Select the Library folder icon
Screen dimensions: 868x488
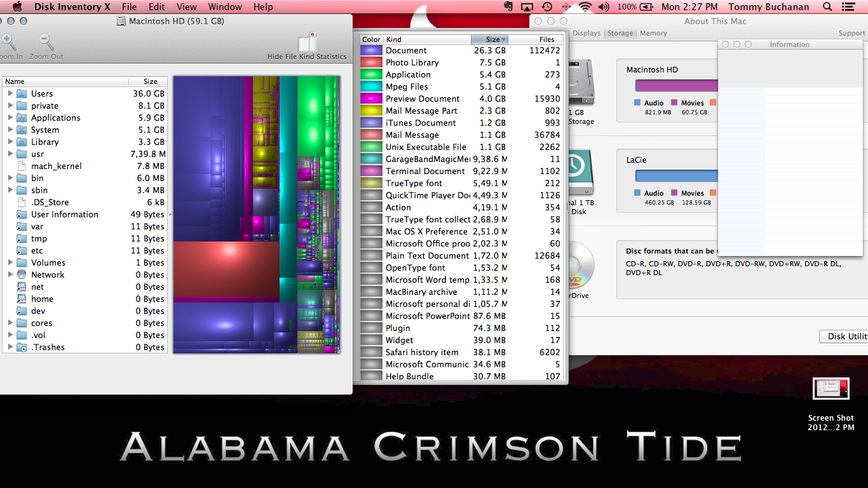pyautogui.click(x=22, y=142)
